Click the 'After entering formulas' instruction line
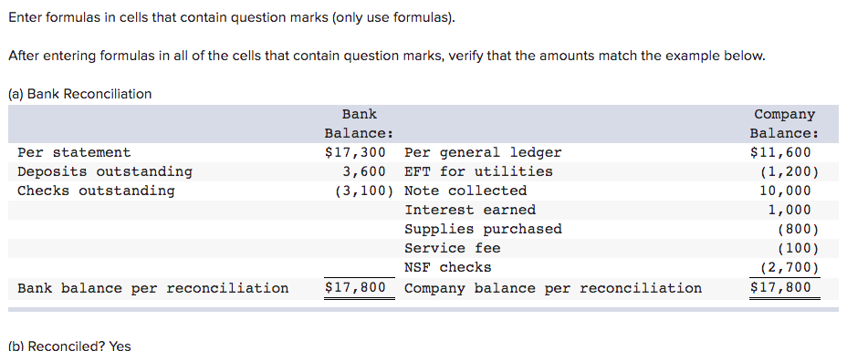The width and height of the screenshot is (868, 351). pos(387,57)
